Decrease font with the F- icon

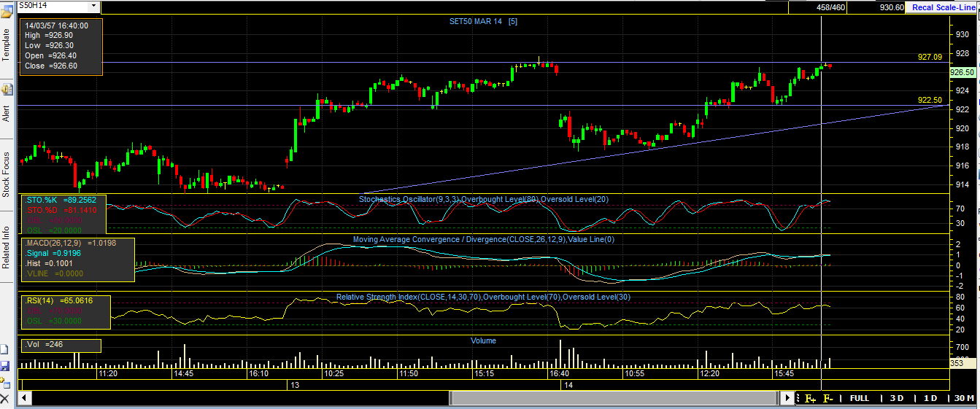pos(828,398)
